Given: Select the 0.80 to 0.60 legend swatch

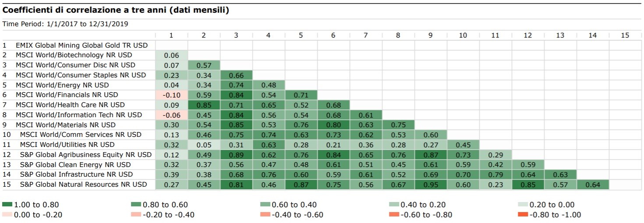Looking at the screenshot, I should click(x=136, y=205).
